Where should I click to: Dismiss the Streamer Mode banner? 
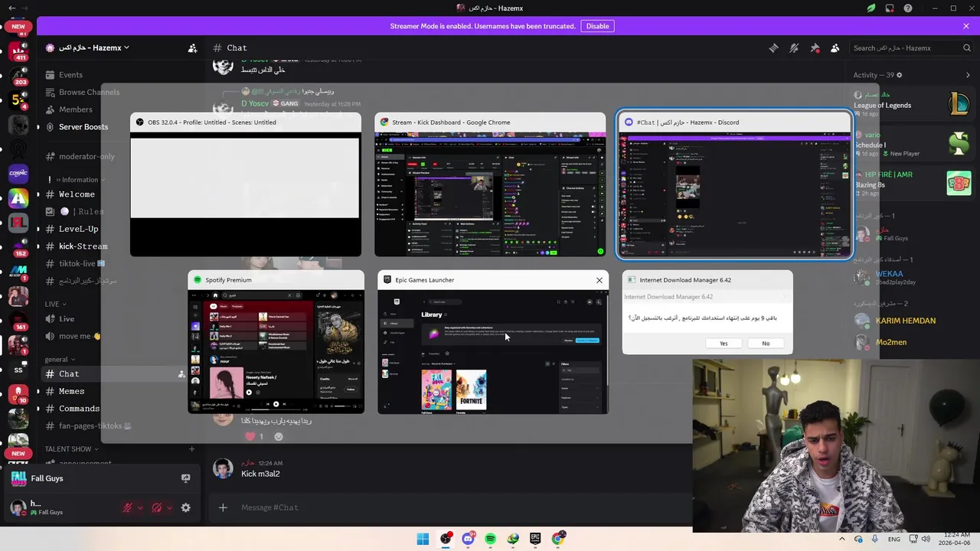tap(966, 26)
